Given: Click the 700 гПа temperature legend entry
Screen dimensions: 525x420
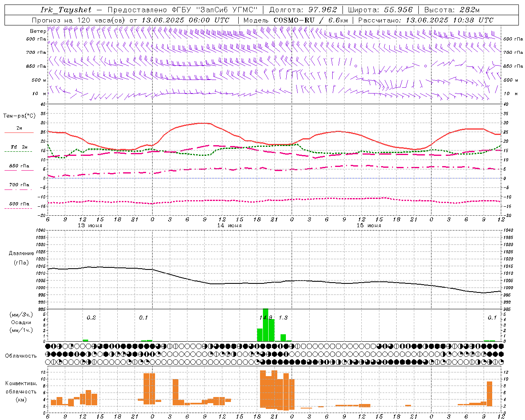Looking at the screenshot, I should coord(19,185).
